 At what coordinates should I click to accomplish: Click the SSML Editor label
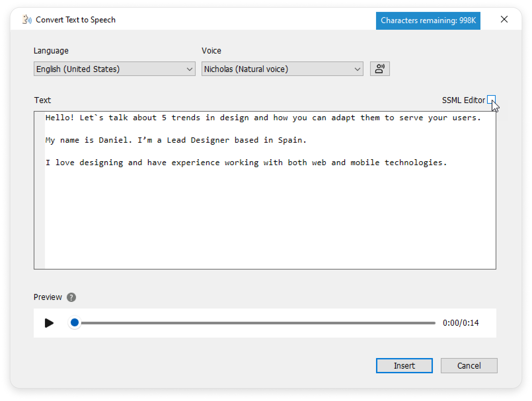tap(463, 100)
